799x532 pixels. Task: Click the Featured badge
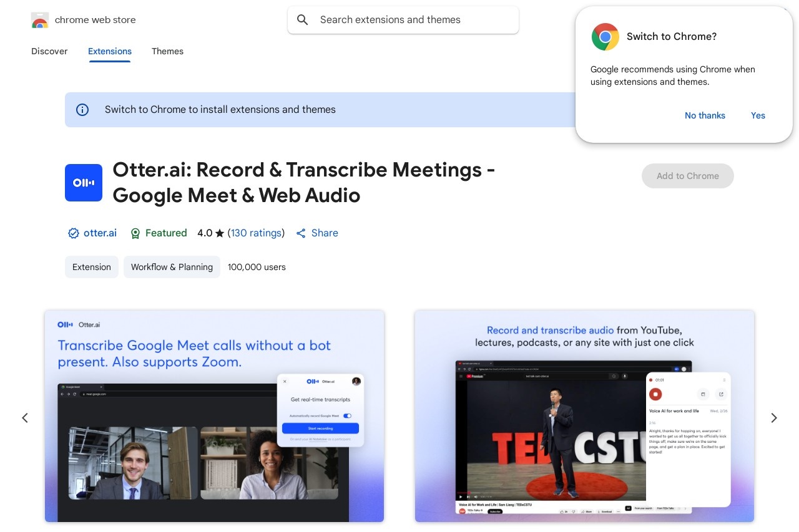coord(159,233)
